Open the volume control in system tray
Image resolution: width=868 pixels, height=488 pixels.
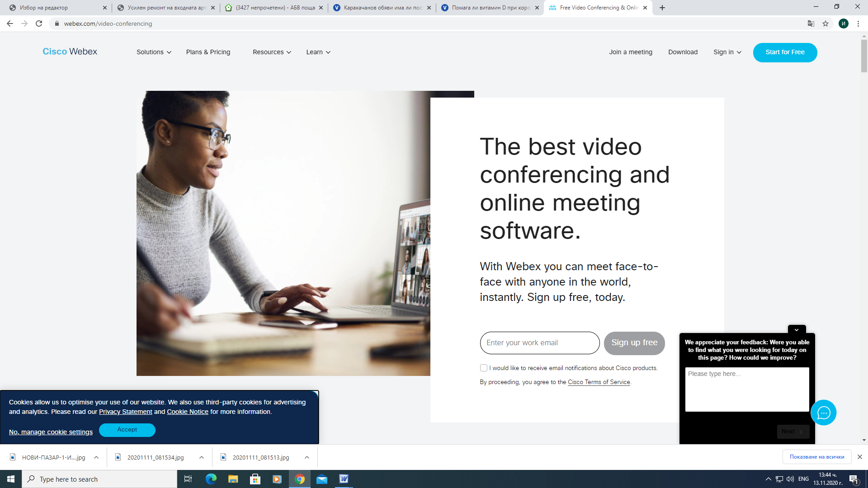(x=790, y=479)
